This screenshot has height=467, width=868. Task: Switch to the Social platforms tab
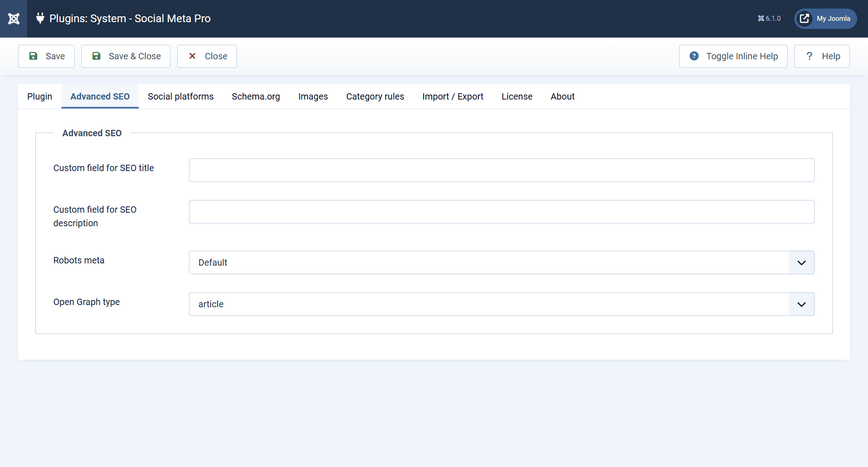click(x=180, y=96)
